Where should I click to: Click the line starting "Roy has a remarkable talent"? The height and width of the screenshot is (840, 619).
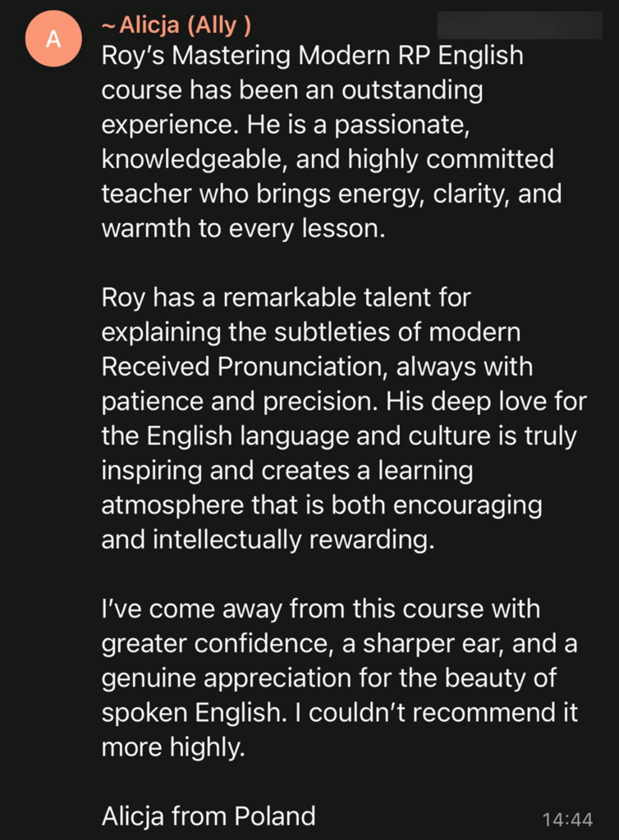(286, 297)
